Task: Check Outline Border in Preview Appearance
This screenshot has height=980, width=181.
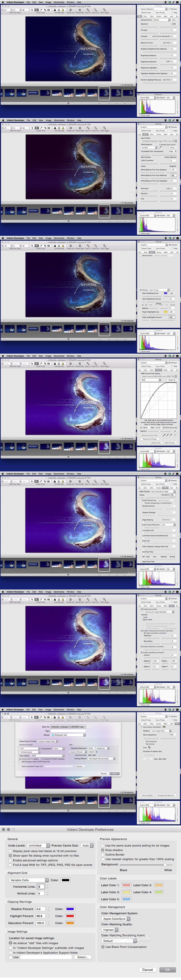Action: (x=103, y=854)
